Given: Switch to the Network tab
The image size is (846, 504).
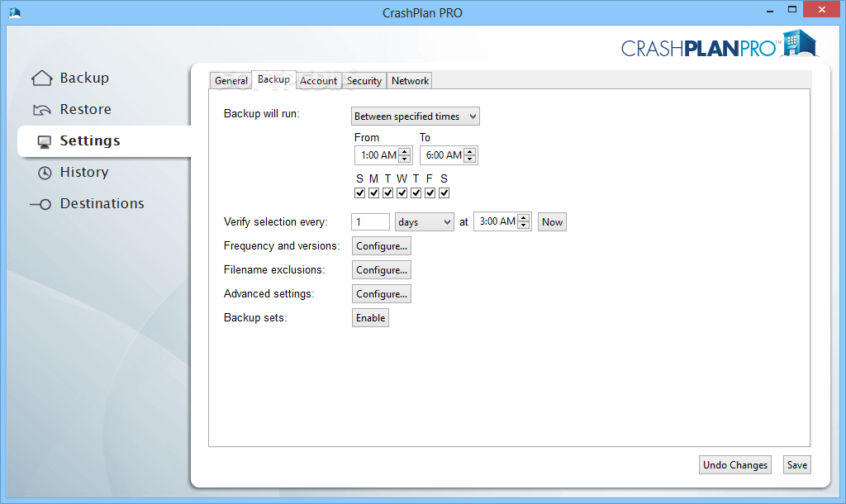Looking at the screenshot, I should (x=410, y=80).
